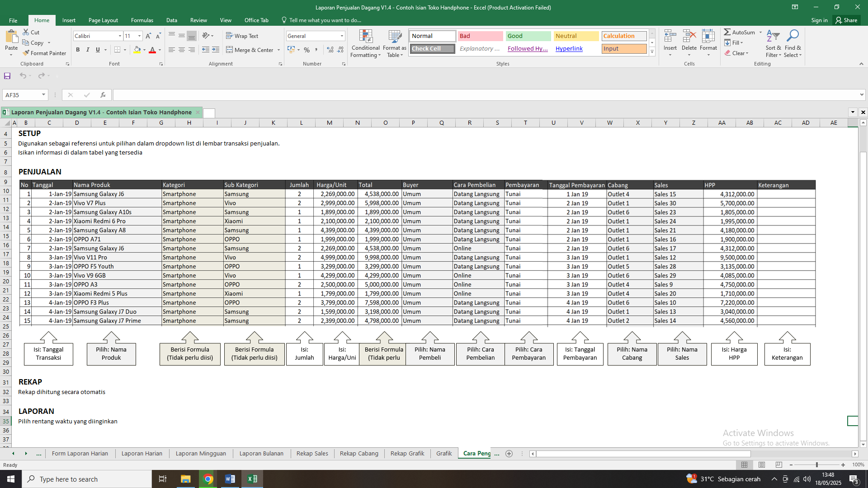The width and height of the screenshot is (868, 488).
Task: Click the yellow Fill Color swatch
Action: [x=137, y=50]
